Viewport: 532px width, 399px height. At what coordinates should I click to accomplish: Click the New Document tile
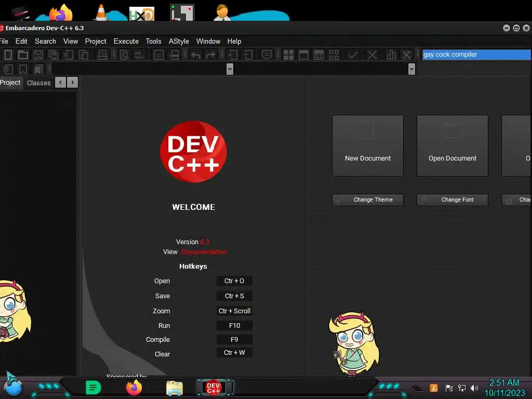368,145
